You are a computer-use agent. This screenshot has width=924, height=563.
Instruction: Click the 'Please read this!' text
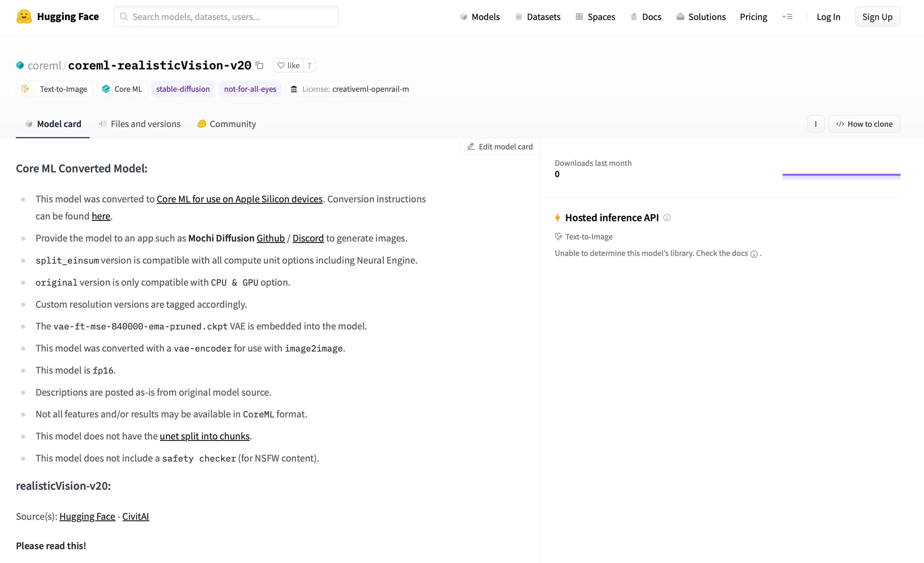click(x=51, y=546)
